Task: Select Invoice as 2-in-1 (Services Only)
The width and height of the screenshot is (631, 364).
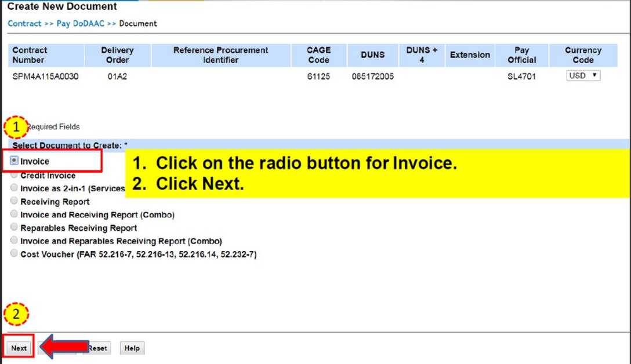Action: [x=13, y=188]
